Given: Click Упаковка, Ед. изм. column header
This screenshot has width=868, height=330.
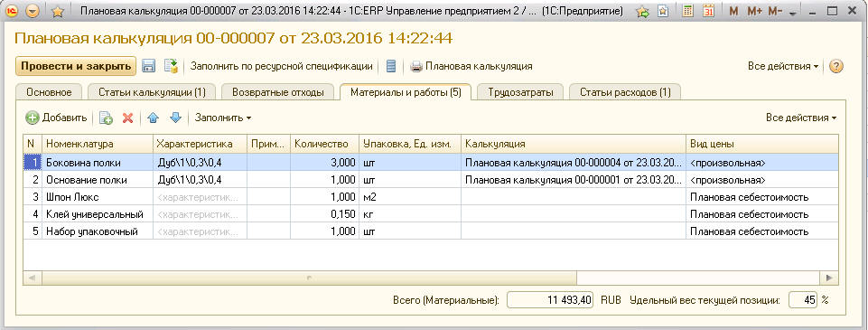Looking at the screenshot, I should (410, 144).
